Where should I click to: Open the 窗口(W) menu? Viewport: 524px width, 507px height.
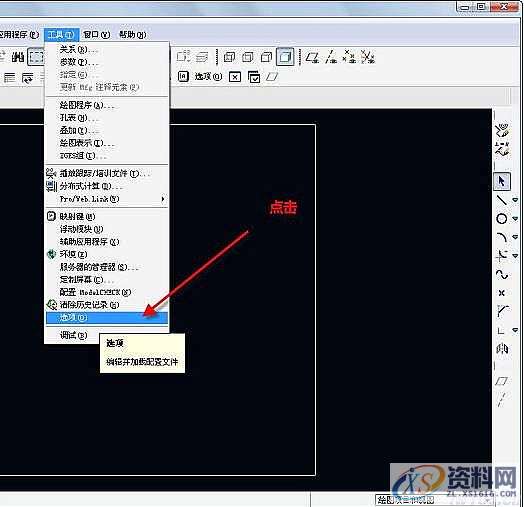tap(96, 34)
